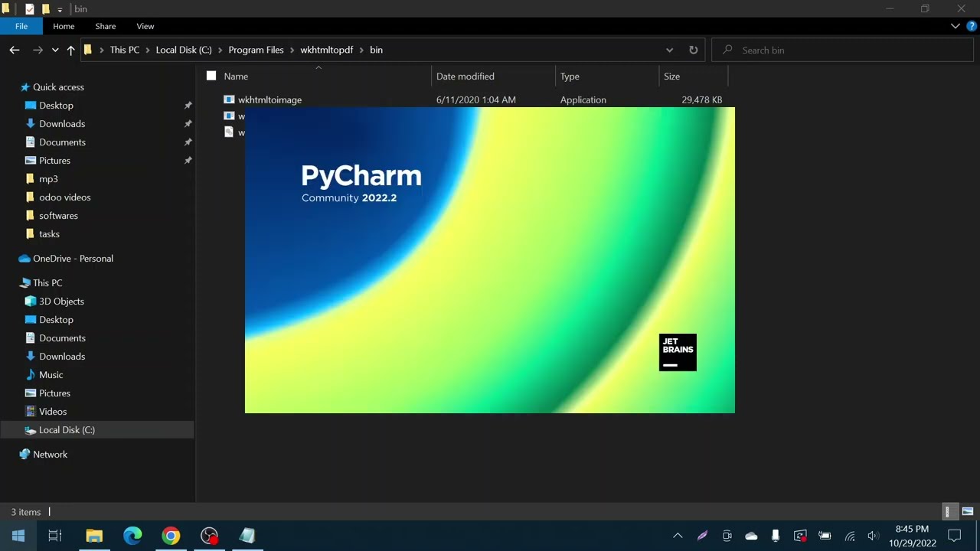Open the tasks folder
Screen dimensions: 980x551
[x=49, y=234]
